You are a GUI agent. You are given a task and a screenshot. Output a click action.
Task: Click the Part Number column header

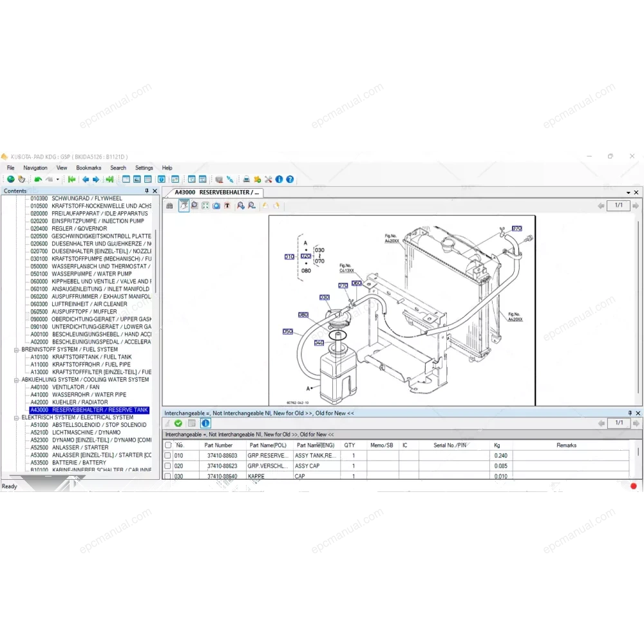pyautogui.click(x=218, y=445)
